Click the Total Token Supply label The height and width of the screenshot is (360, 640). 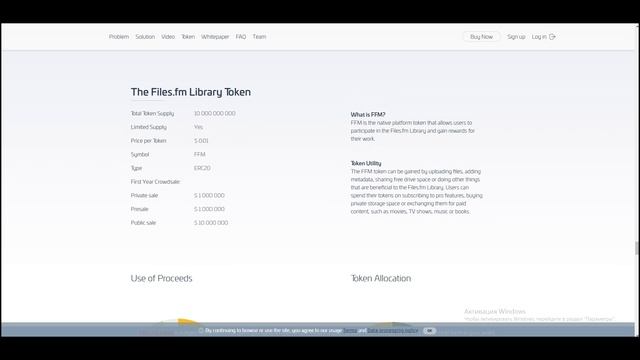[x=152, y=113]
